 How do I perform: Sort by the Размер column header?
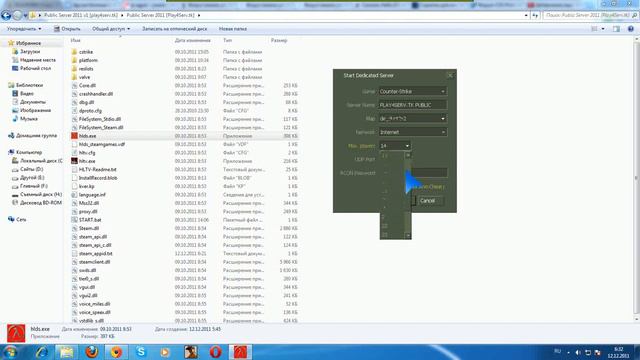[279, 40]
